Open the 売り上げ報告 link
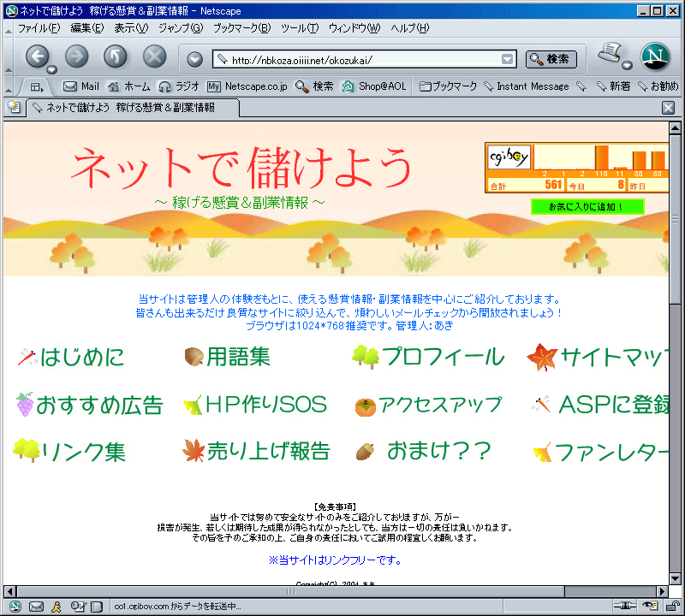The width and height of the screenshot is (685, 616). pos(256,451)
